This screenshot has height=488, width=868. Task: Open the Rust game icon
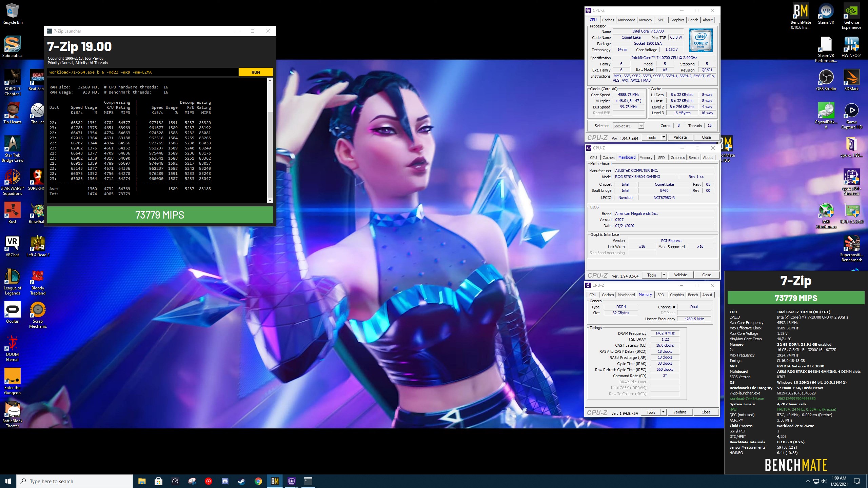coord(13,213)
